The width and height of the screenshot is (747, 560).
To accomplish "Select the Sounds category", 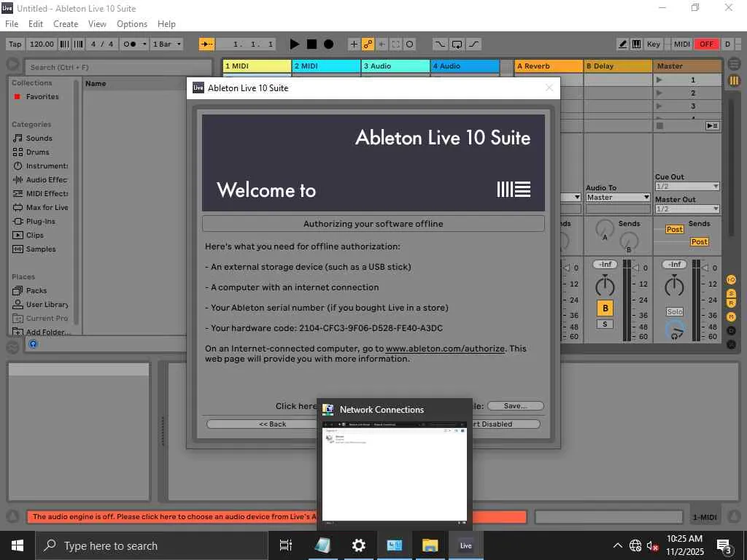I will tap(39, 138).
